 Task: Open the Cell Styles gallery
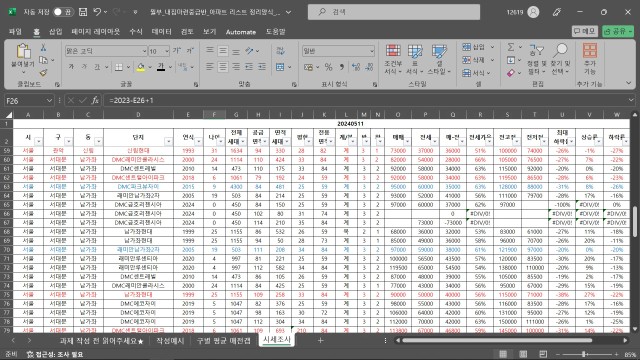point(439,60)
